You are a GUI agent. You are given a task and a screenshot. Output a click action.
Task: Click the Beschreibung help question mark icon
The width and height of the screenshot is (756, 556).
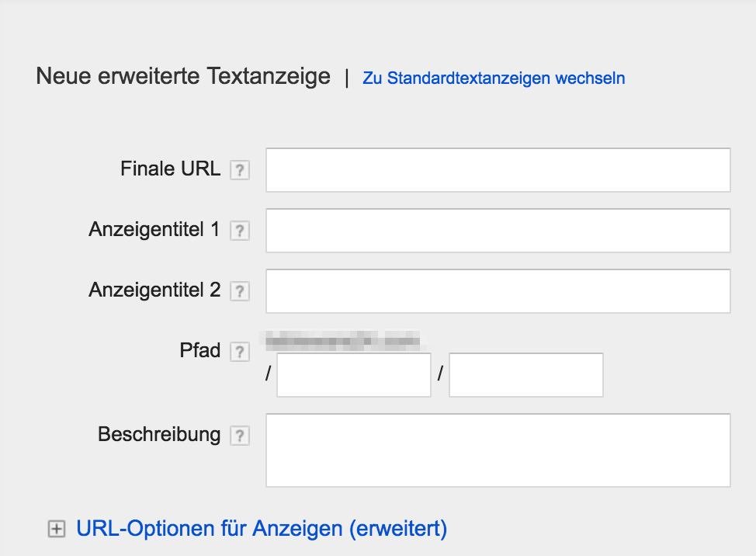point(240,436)
